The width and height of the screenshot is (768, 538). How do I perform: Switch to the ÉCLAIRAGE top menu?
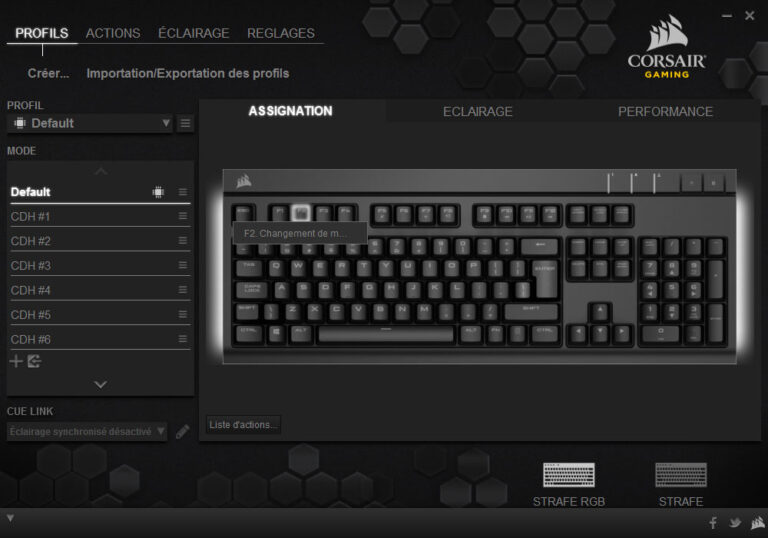(193, 33)
